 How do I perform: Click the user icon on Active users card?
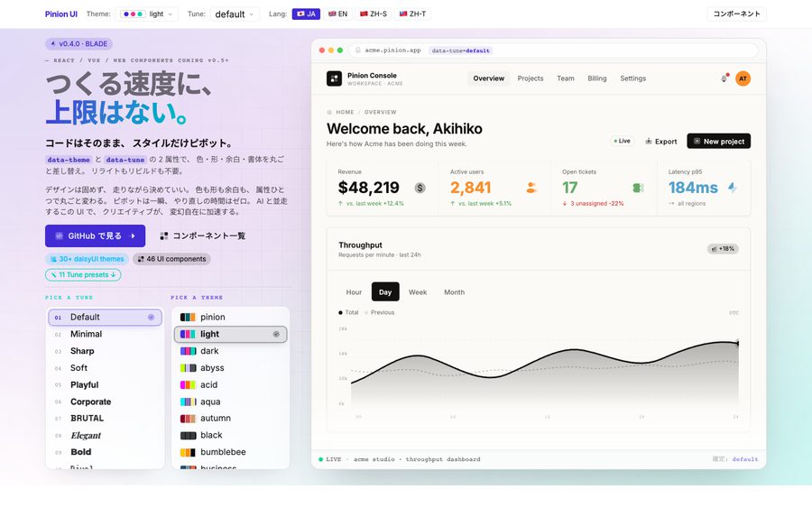[x=531, y=188]
